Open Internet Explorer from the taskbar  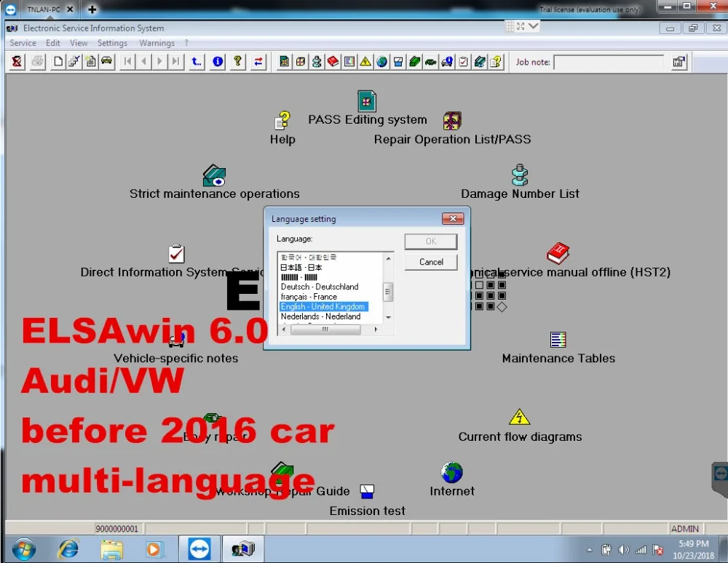(68, 550)
